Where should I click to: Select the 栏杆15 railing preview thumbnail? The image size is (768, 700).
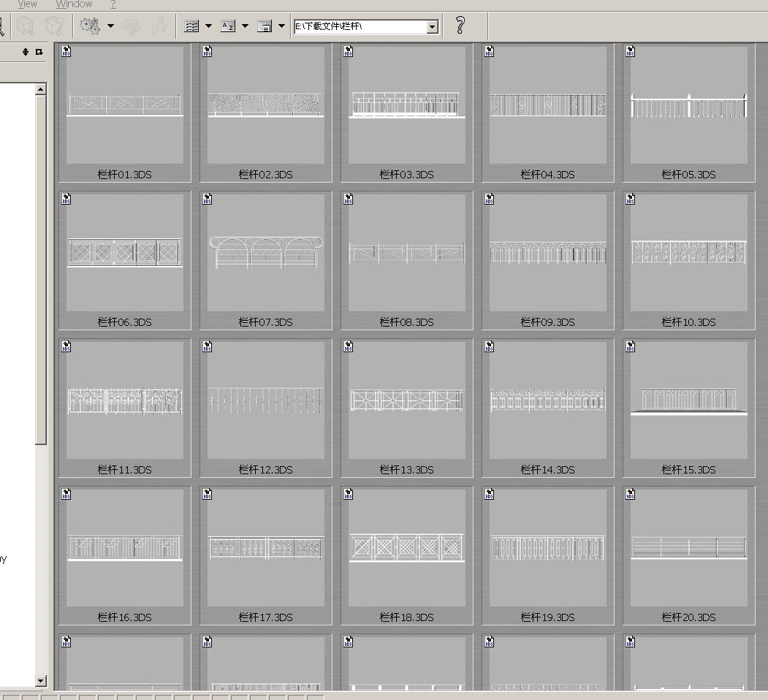[689, 400]
